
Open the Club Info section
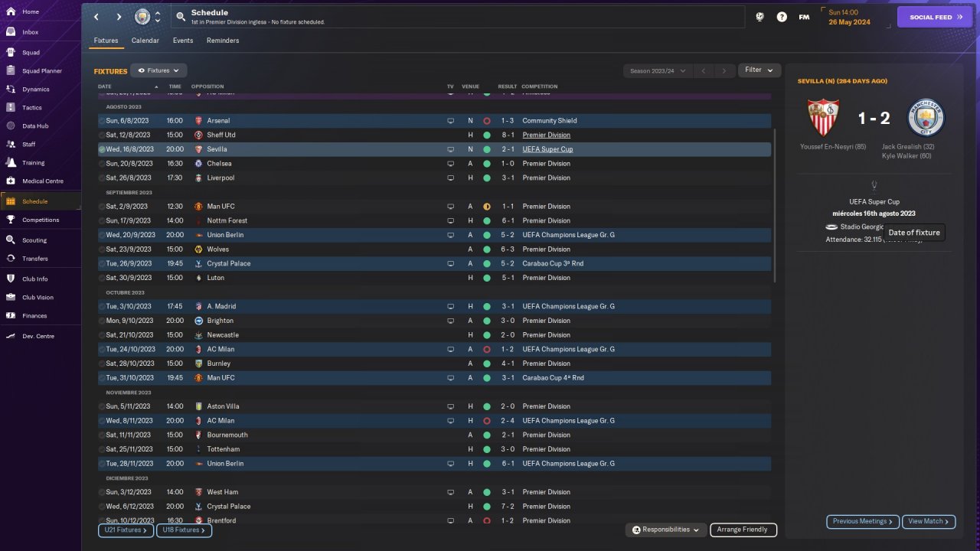[41, 279]
